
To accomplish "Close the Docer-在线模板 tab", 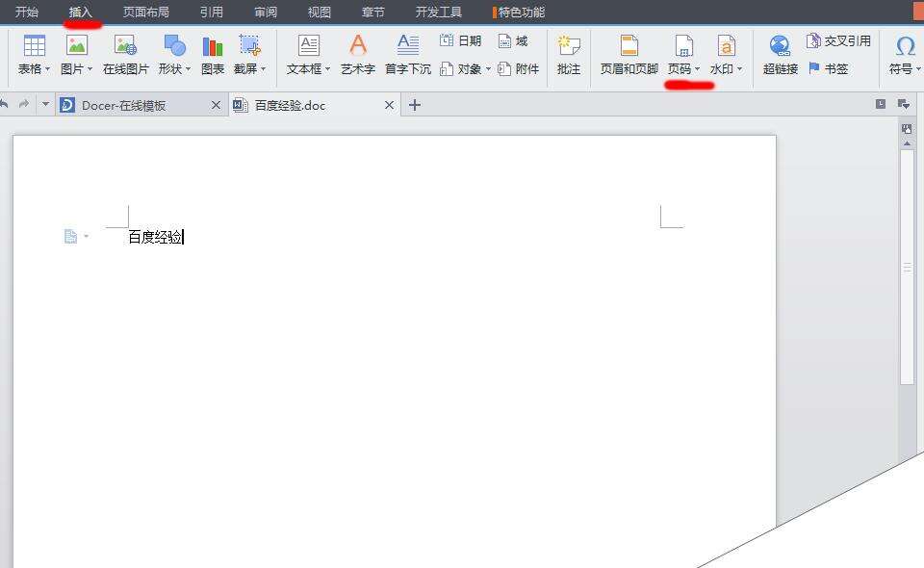I will pyautogui.click(x=216, y=105).
